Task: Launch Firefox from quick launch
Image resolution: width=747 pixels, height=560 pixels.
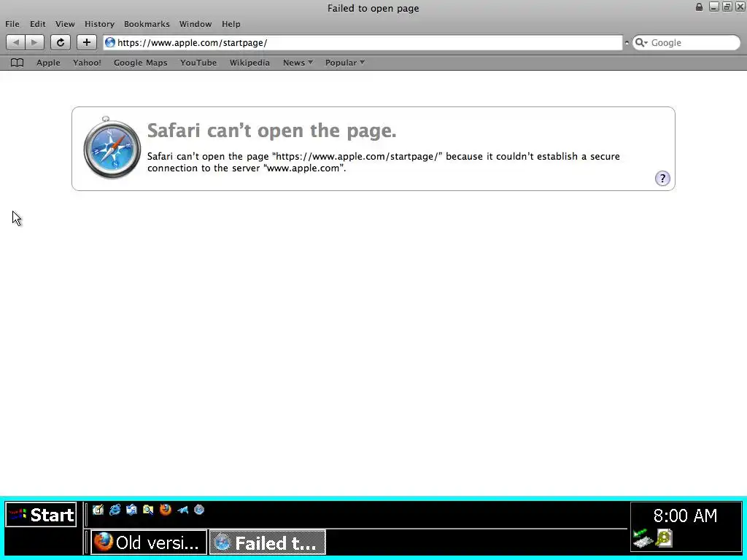Action: point(166,510)
